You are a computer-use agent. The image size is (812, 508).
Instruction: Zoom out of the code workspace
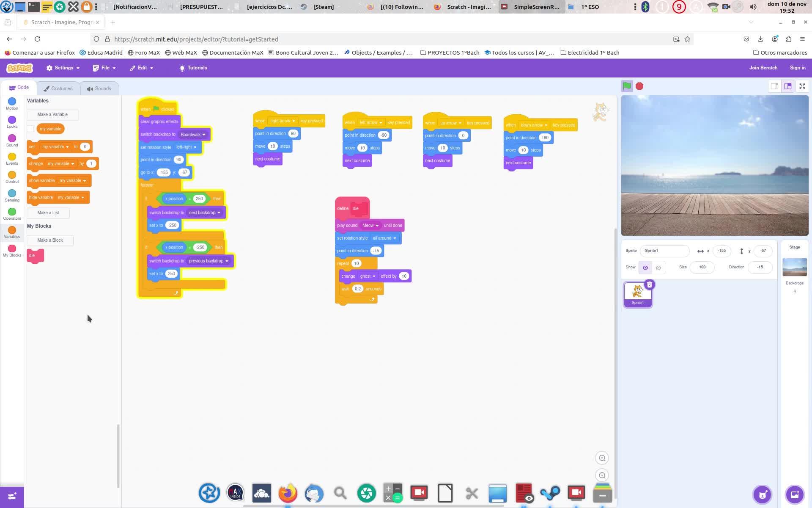[602, 475]
